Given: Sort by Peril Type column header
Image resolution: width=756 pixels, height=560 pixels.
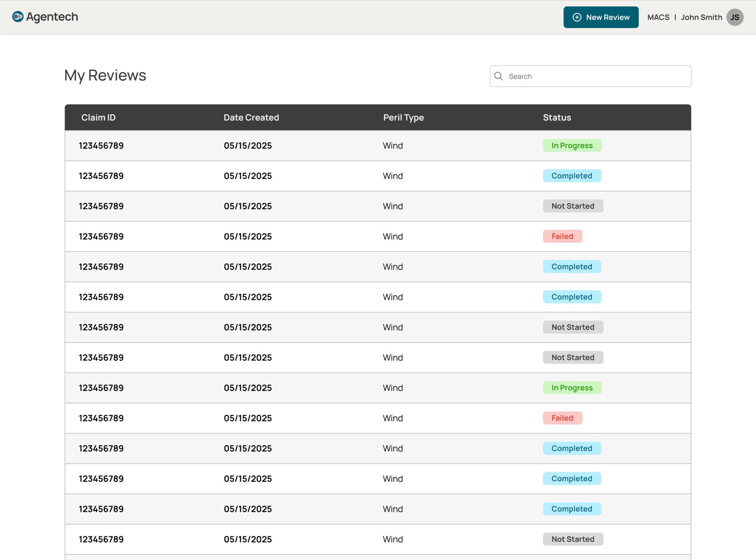Looking at the screenshot, I should (x=404, y=118).
